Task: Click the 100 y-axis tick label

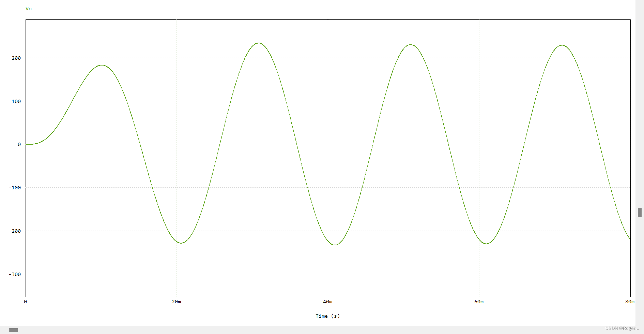Action: coord(16,101)
